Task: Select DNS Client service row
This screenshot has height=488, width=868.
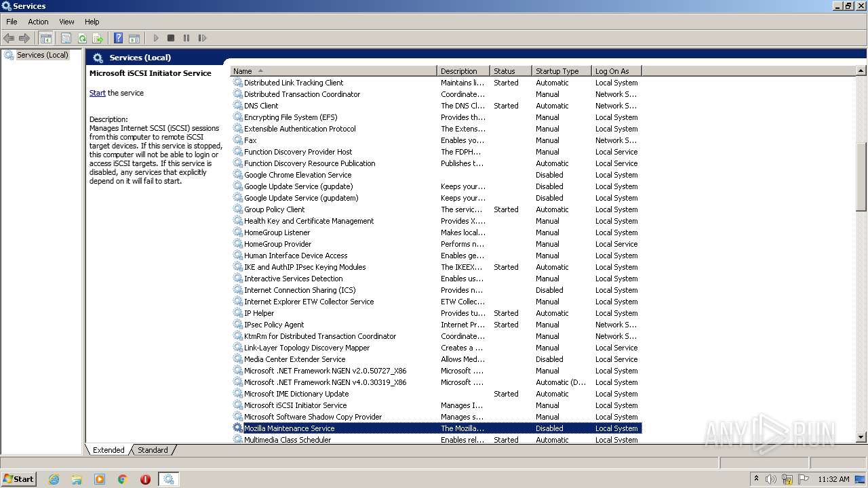Action: pos(436,106)
